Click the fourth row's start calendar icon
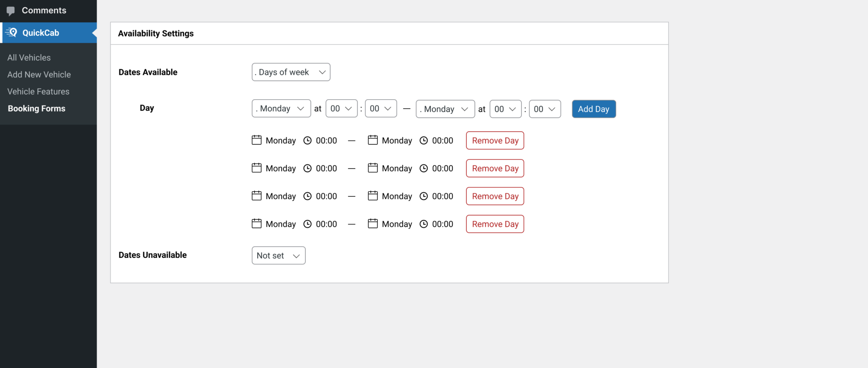This screenshot has width=868, height=368. click(x=256, y=224)
